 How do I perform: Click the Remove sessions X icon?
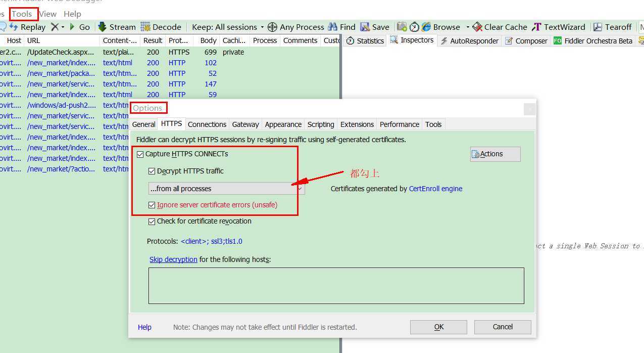[x=55, y=27]
